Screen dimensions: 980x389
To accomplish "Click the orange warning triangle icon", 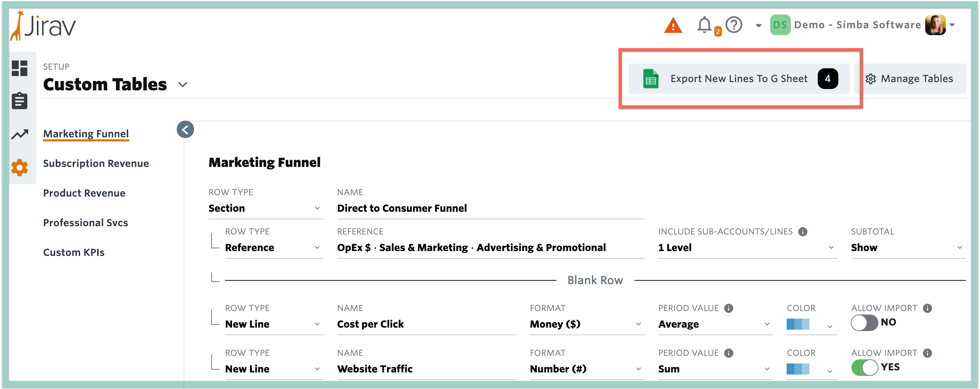I will 673,26.
